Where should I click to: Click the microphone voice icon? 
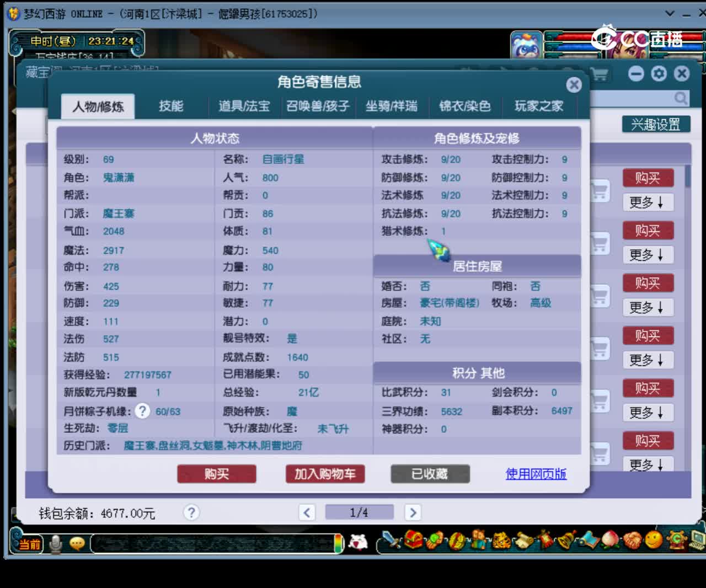pos(55,544)
